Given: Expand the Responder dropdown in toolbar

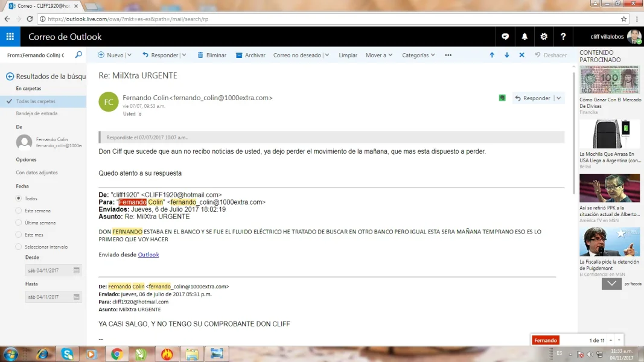Looking at the screenshot, I should [183, 55].
